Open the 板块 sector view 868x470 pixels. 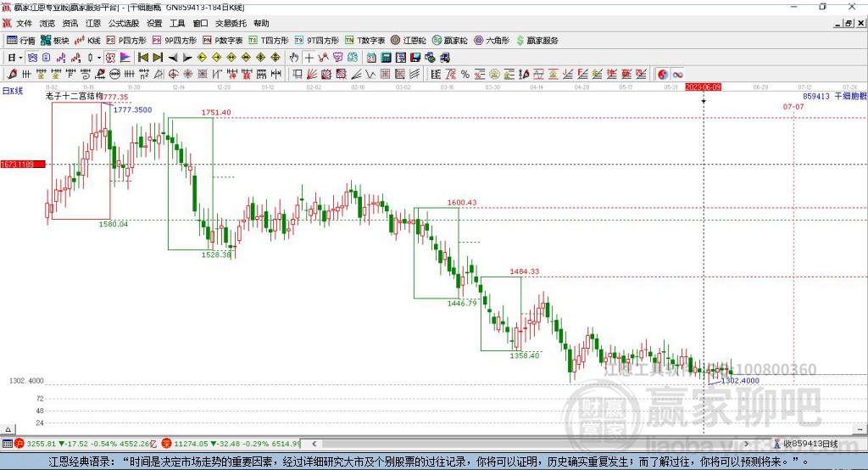pos(55,41)
